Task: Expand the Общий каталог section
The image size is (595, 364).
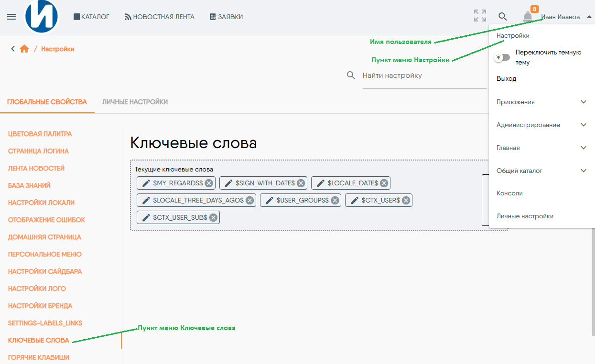Action: pyautogui.click(x=583, y=171)
